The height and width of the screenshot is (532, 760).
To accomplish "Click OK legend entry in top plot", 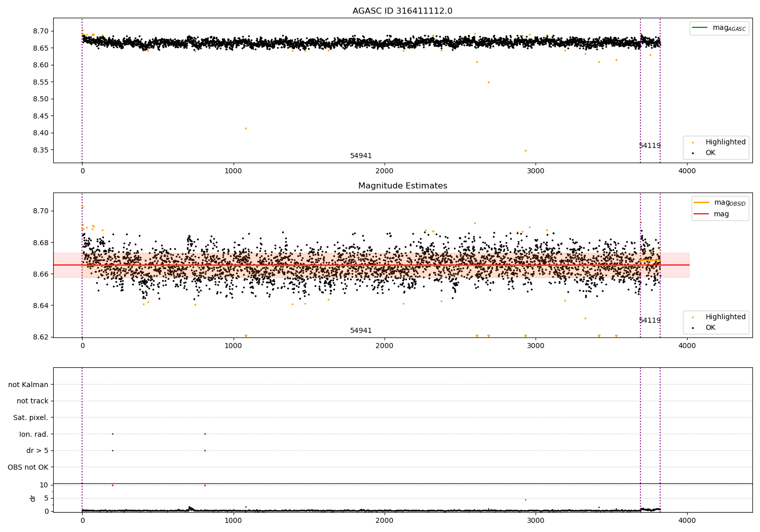I will (710, 153).
